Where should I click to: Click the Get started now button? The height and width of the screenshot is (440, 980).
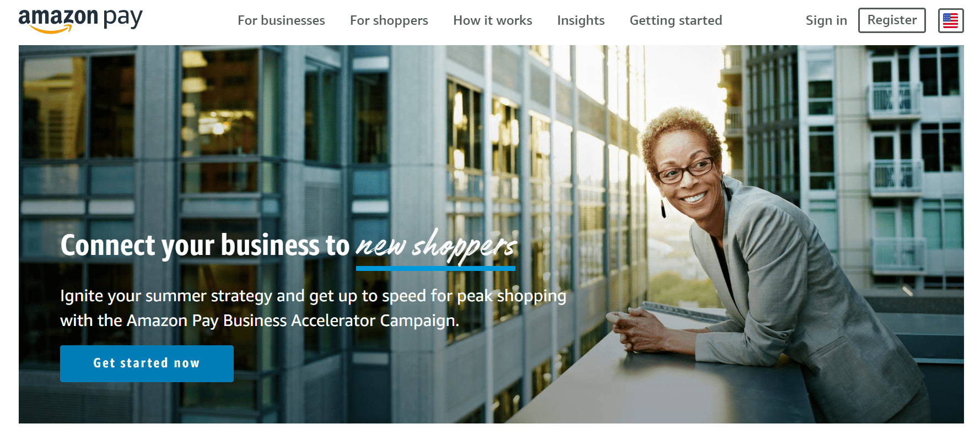(147, 363)
